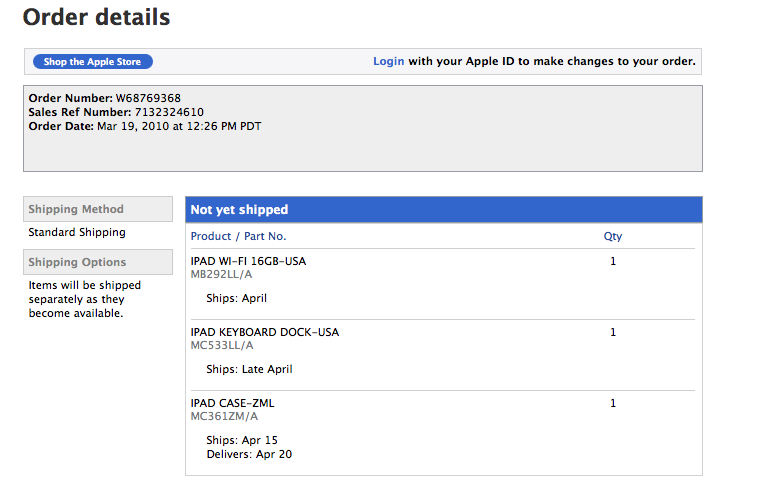The image size is (763, 498).
Task: Click part number MB292LL/A
Action: (221, 274)
